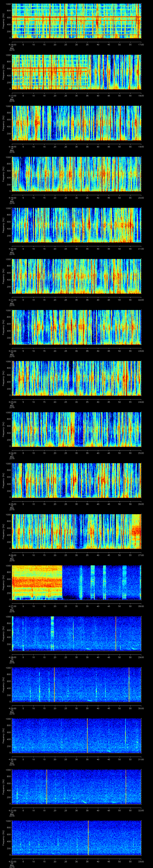Select the spectrogram panel starting at 4:26:00
Image resolution: width=153 pixels, height=868 pixels.
pos(76,532)
